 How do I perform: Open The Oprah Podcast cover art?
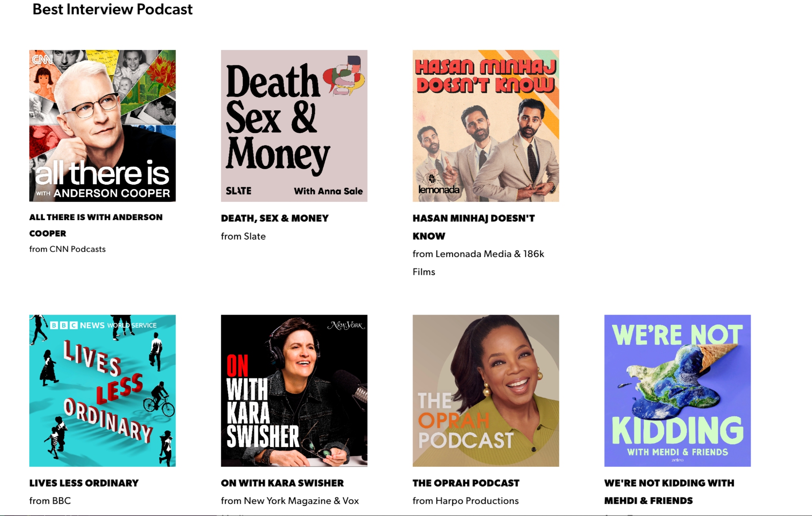coord(486,391)
